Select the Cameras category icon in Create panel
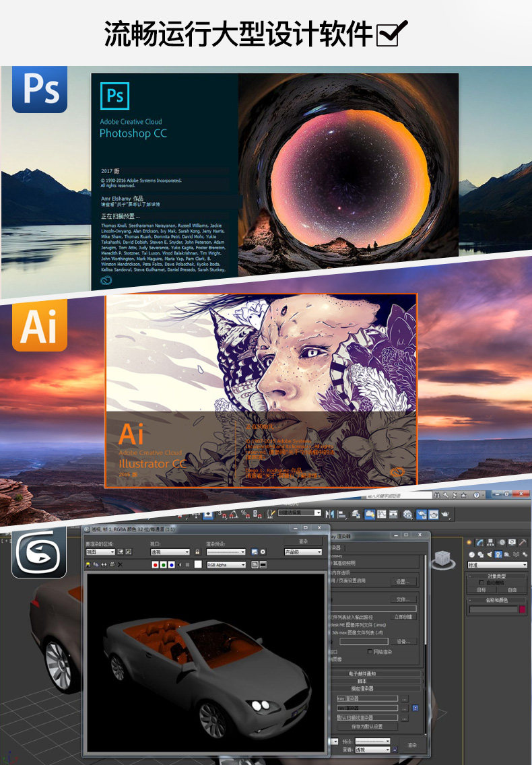 click(x=498, y=554)
